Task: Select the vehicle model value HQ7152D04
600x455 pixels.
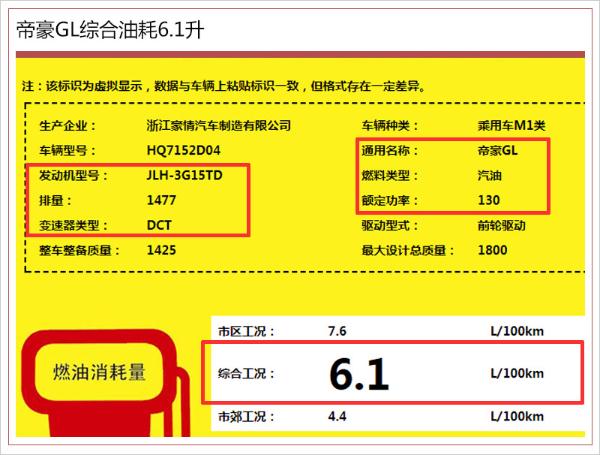Action: pyautogui.click(x=184, y=150)
